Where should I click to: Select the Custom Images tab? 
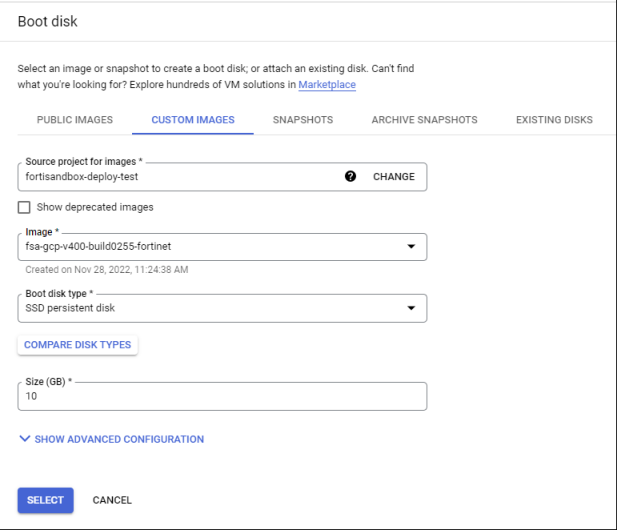pyautogui.click(x=193, y=120)
